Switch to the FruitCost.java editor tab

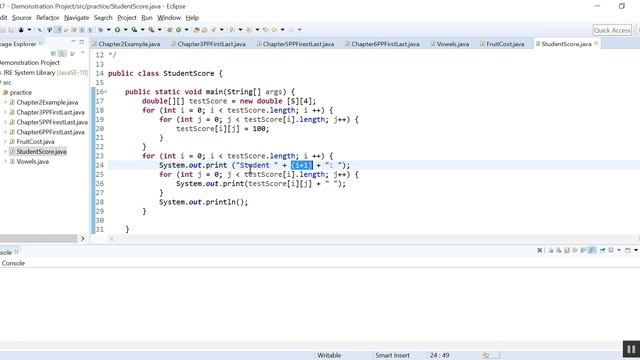(x=502, y=44)
